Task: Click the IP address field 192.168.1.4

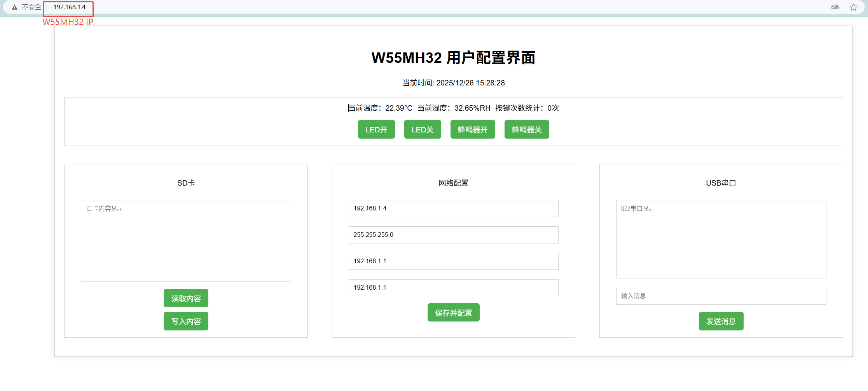Action: (x=453, y=209)
